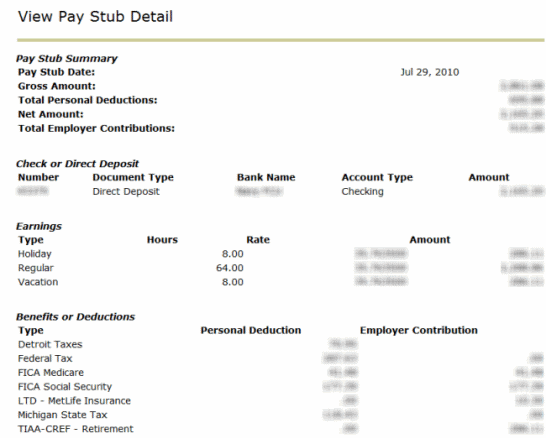The width and height of the screenshot is (546, 438).
Task: Click the Gross Amount label
Action: tap(57, 86)
